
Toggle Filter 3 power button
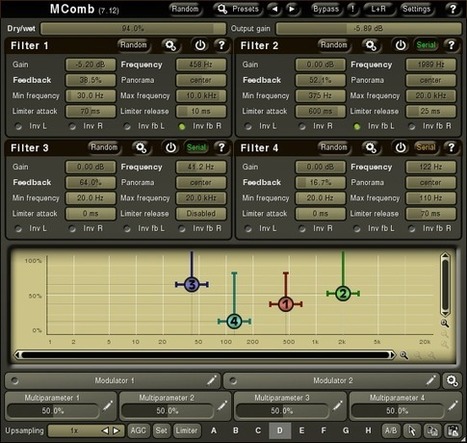tap(171, 147)
